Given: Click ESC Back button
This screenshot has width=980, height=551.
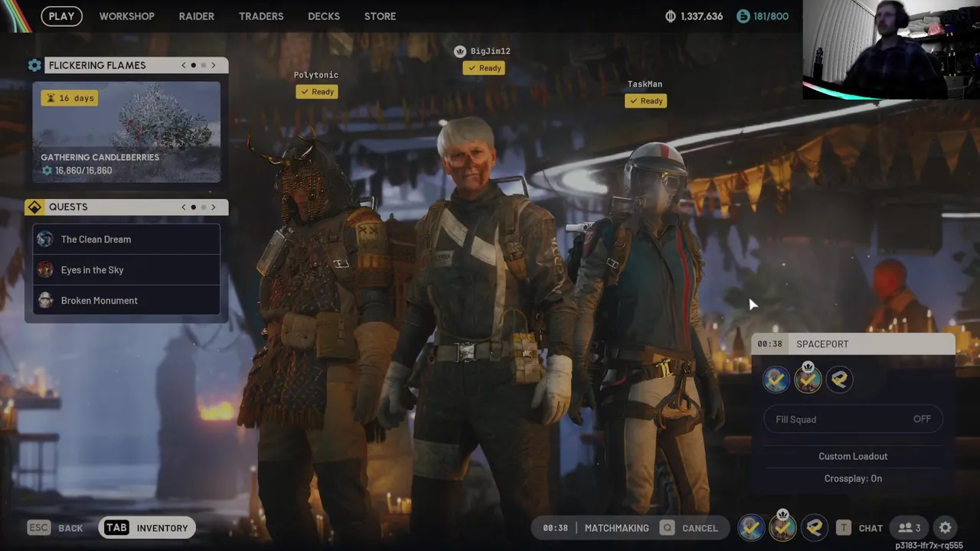Looking at the screenshot, I should click(55, 527).
